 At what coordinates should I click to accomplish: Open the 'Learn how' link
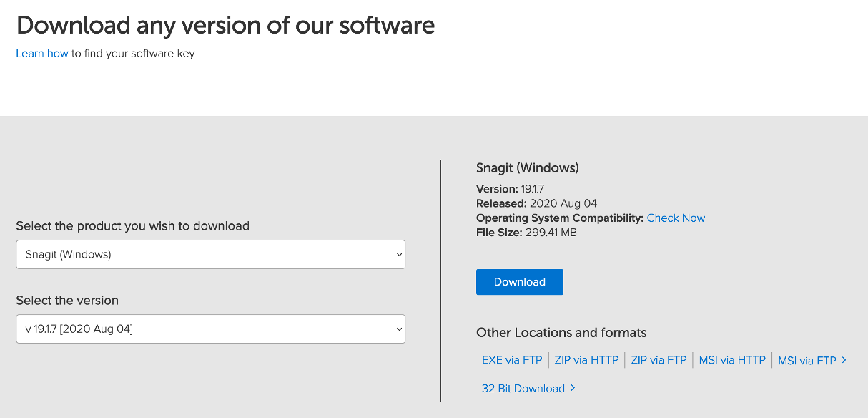[42, 54]
